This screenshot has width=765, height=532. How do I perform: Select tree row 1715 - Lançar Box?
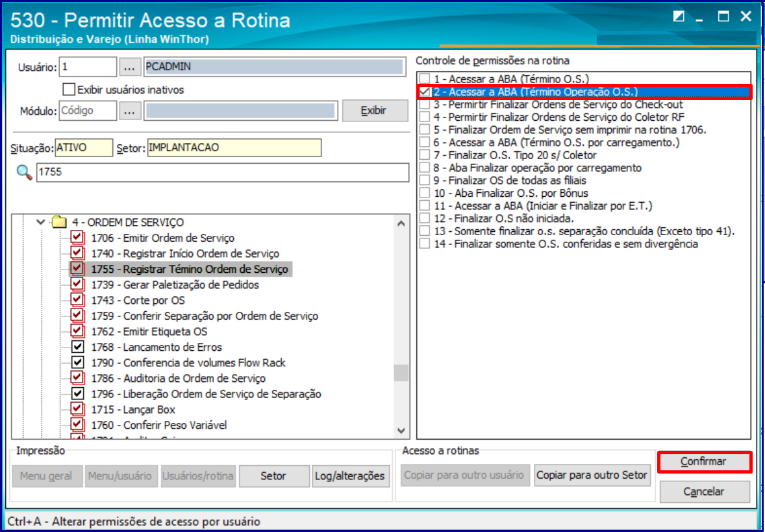(x=133, y=409)
